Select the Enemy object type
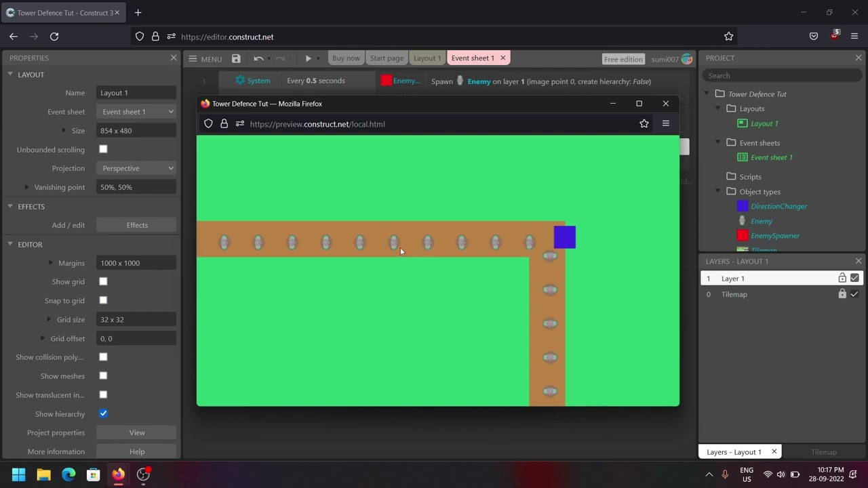 click(x=761, y=221)
